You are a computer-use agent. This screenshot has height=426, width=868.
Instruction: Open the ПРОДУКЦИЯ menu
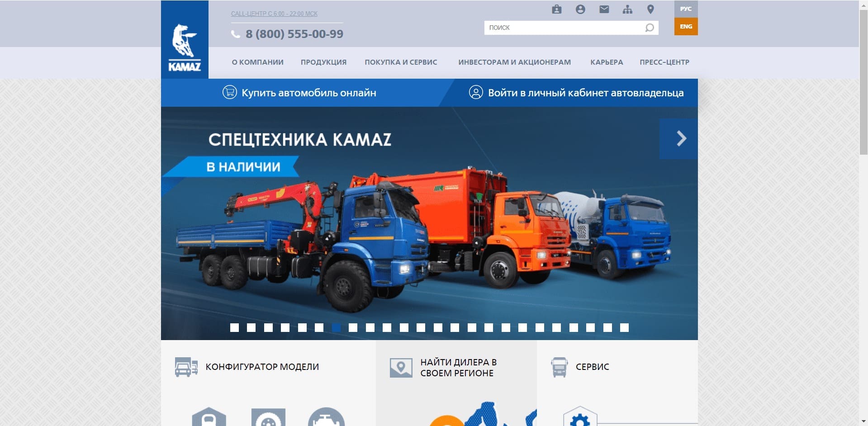point(323,62)
